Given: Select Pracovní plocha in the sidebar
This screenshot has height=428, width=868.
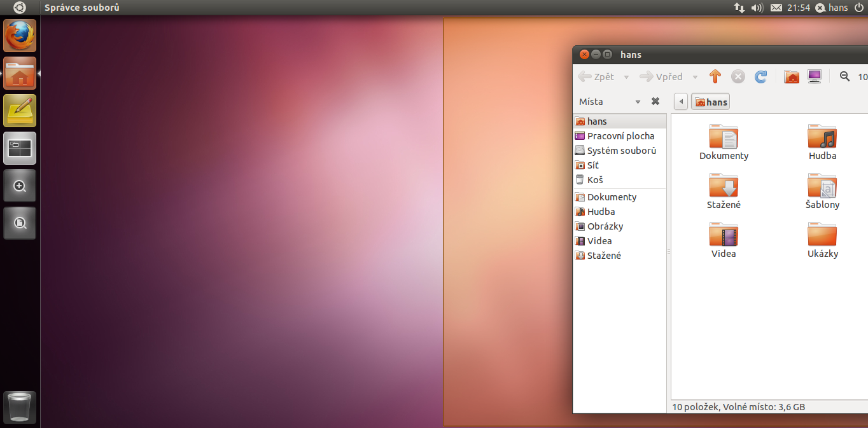Looking at the screenshot, I should click(620, 135).
